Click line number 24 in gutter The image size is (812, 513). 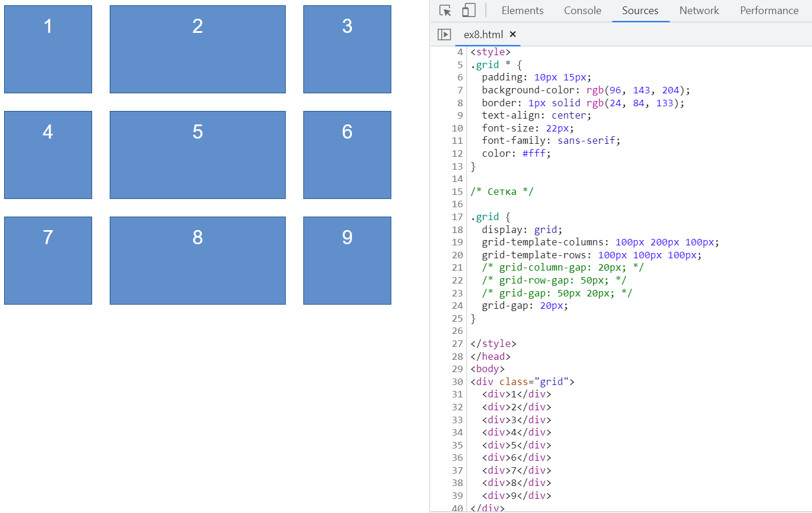[457, 306]
